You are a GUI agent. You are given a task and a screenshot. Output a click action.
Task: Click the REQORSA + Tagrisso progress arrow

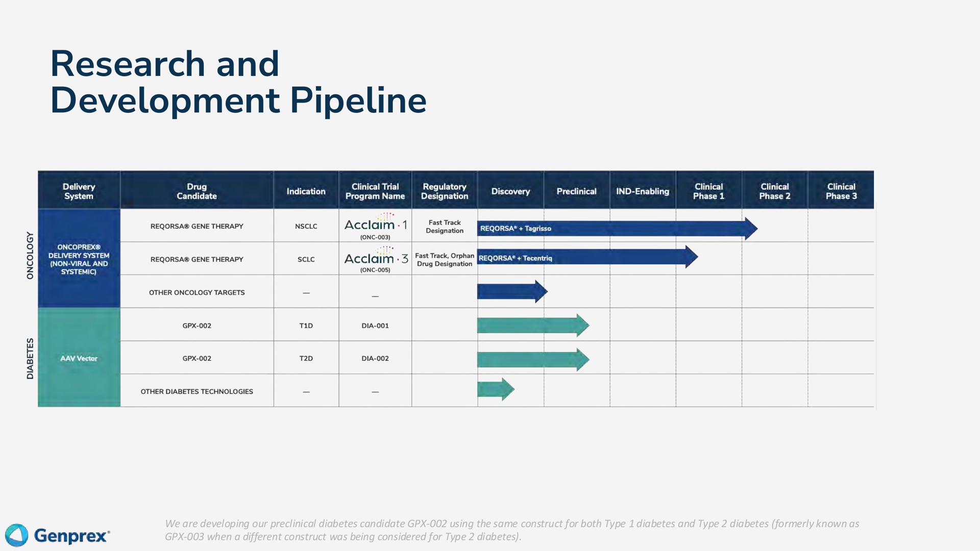(x=617, y=229)
